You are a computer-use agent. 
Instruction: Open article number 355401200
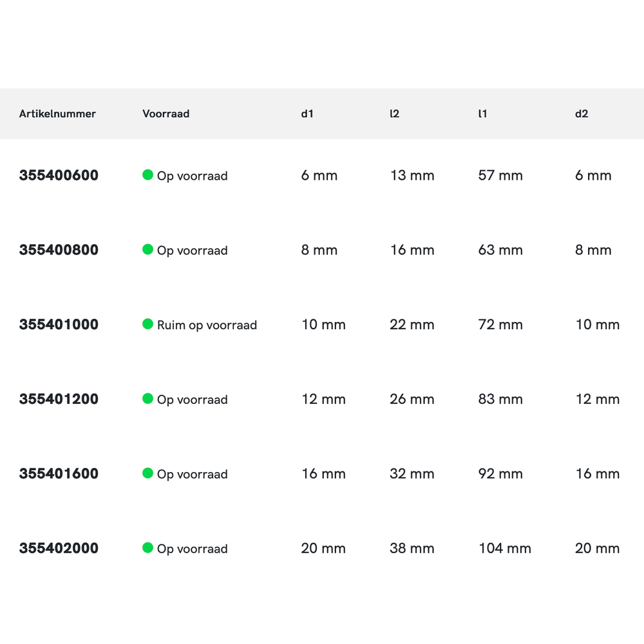[x=59, y=399]
